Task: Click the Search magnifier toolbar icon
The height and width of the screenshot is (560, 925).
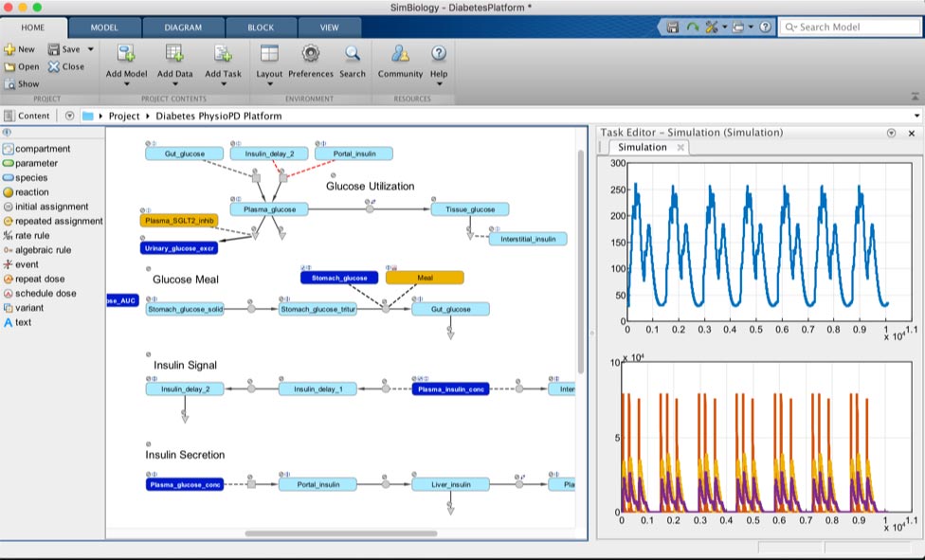Action: point(353,54)
